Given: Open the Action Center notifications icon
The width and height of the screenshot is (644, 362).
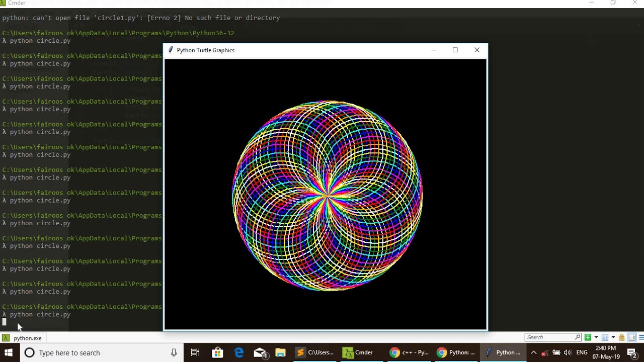Looking at the screenshot, I should [x=632, y=352].
